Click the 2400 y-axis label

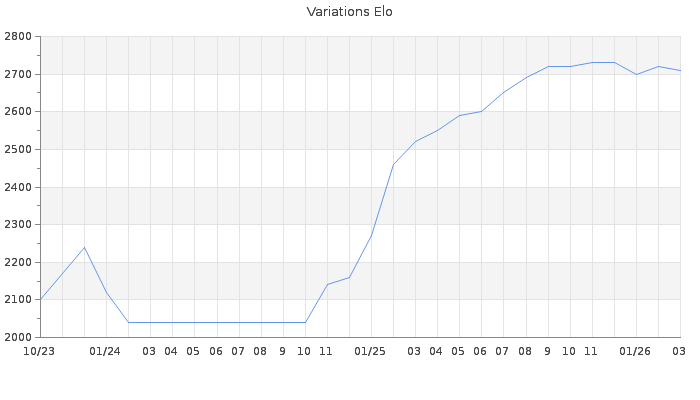tap(17, 187)
